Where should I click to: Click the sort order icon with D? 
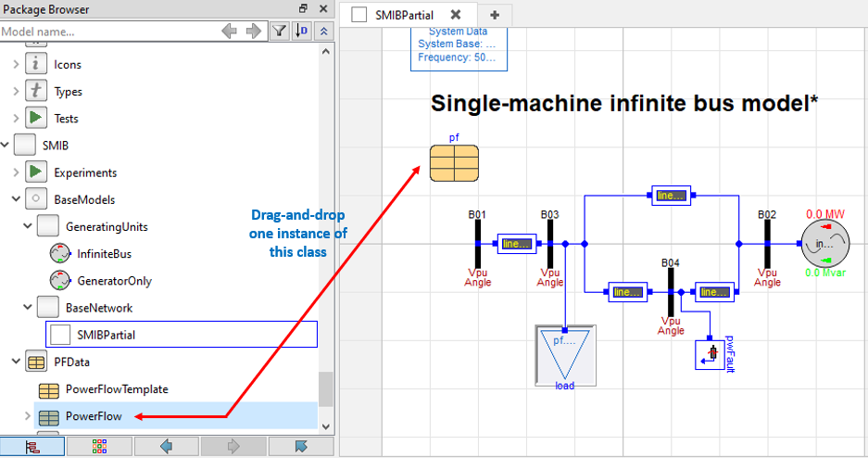tap(302, 31)
